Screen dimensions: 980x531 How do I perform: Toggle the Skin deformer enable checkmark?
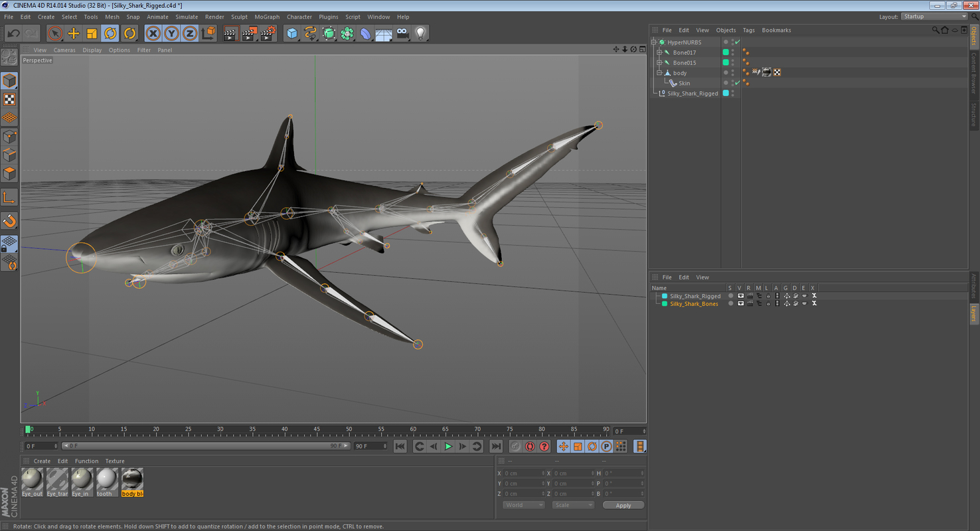click(x=737, y=82)
